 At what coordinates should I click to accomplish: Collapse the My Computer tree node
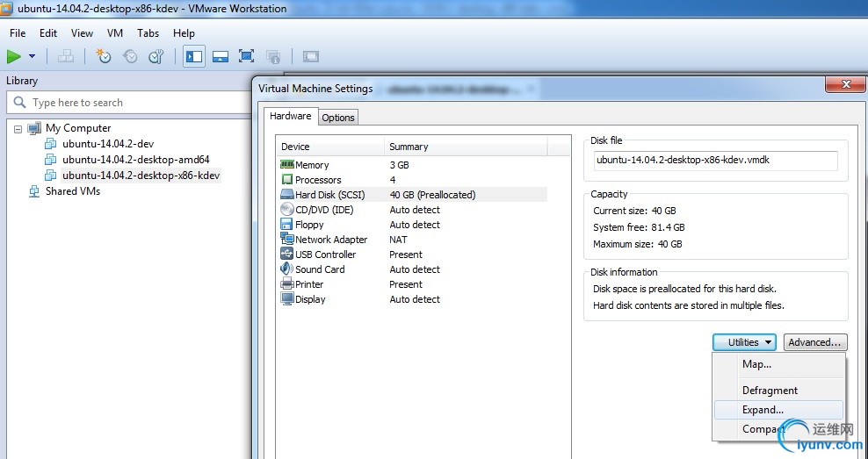tap(18, 129)
